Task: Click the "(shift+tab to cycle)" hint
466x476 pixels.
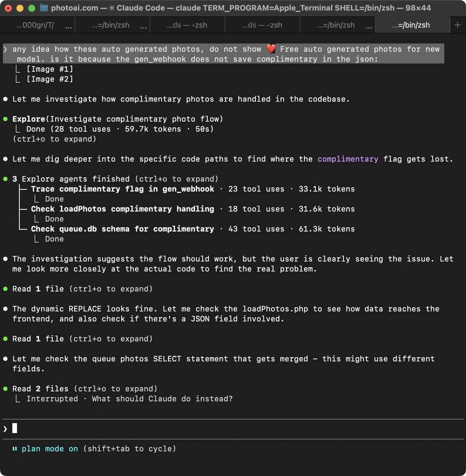Action: (130, 449)
